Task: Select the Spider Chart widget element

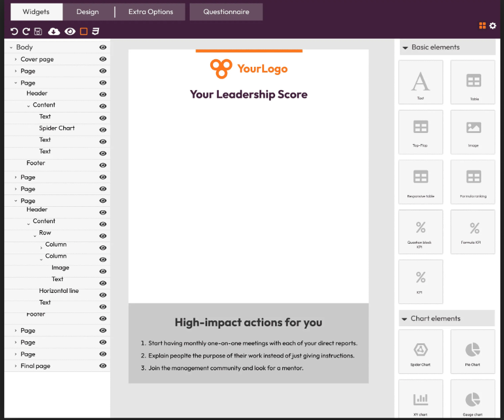Action: coord(420,351)
